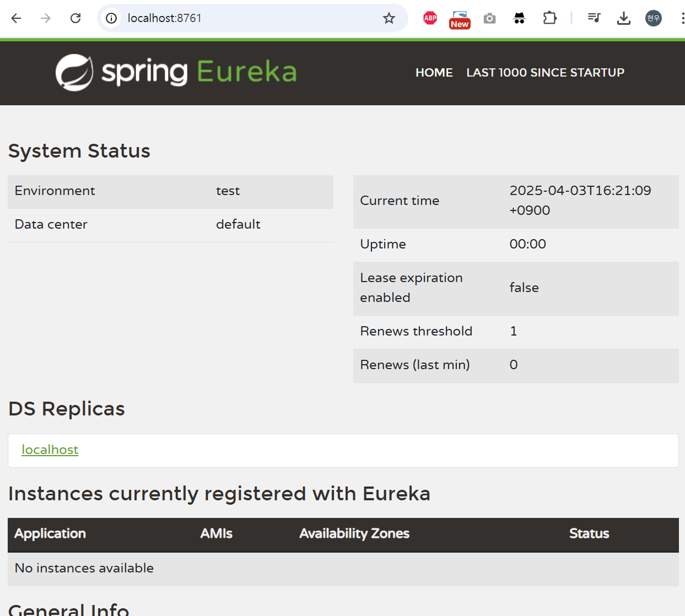Image resolution: width=685 pixels, height=616 pixels.
Task: Click the Availability Zones column header
Action: tap(354, 533)
